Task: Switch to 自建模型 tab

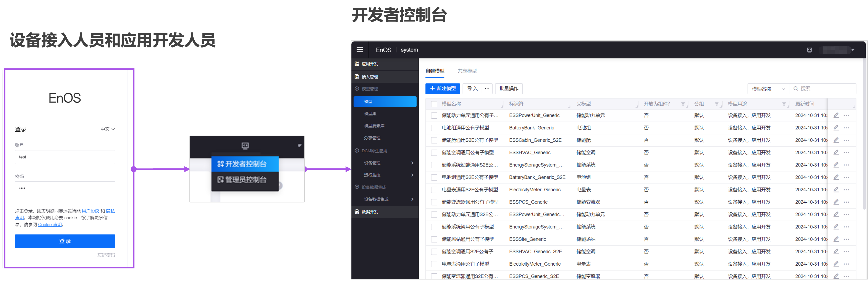Action: coord(435,71)
